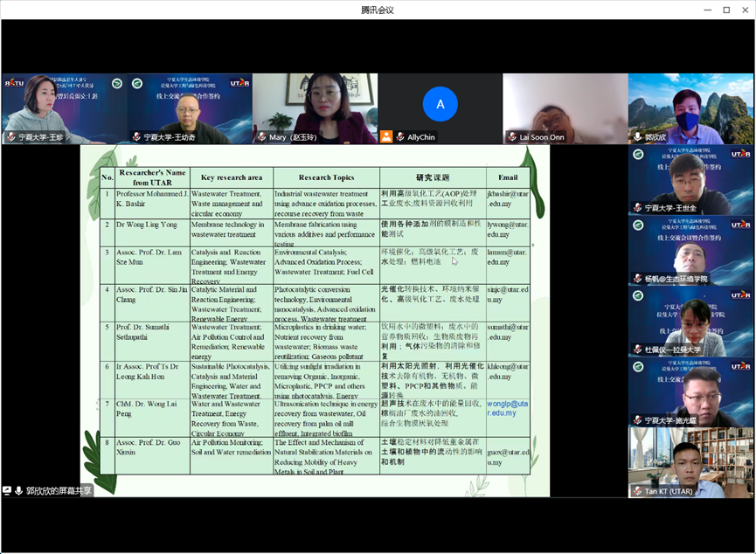Viewport: 756px width, 554px height.
Task: Click the mic icon beside 杨帆@生态环境学院
Action: [637, 279]
